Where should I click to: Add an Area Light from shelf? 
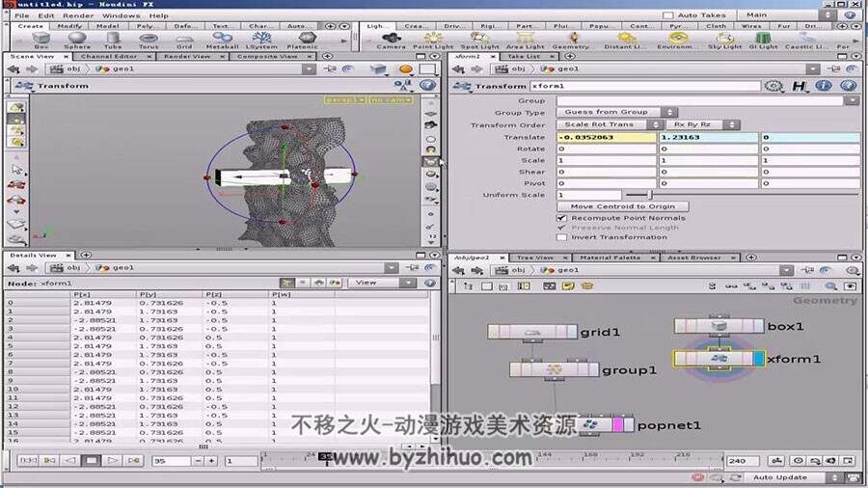click(x=525, y=40)
